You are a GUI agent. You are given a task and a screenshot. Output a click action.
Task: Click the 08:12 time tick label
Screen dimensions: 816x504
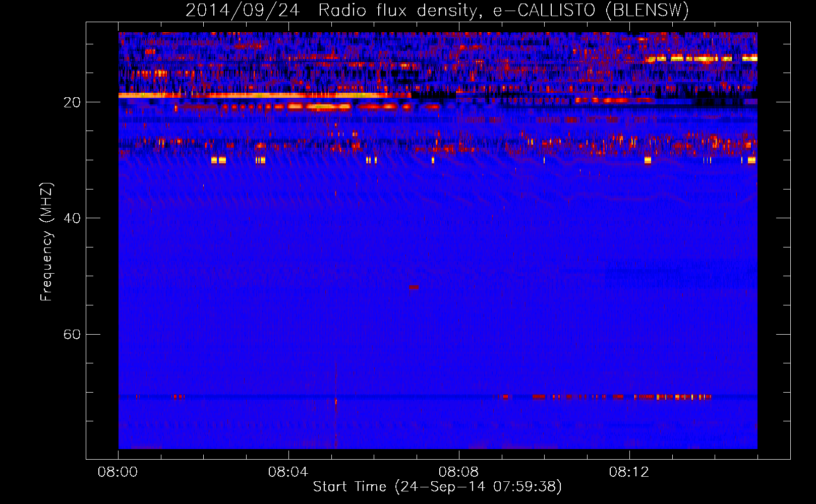click(x=629, y=472)
